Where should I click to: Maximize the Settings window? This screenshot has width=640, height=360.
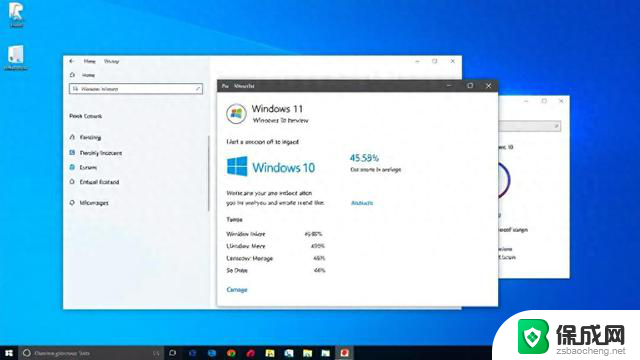click(x=435, y=61)
